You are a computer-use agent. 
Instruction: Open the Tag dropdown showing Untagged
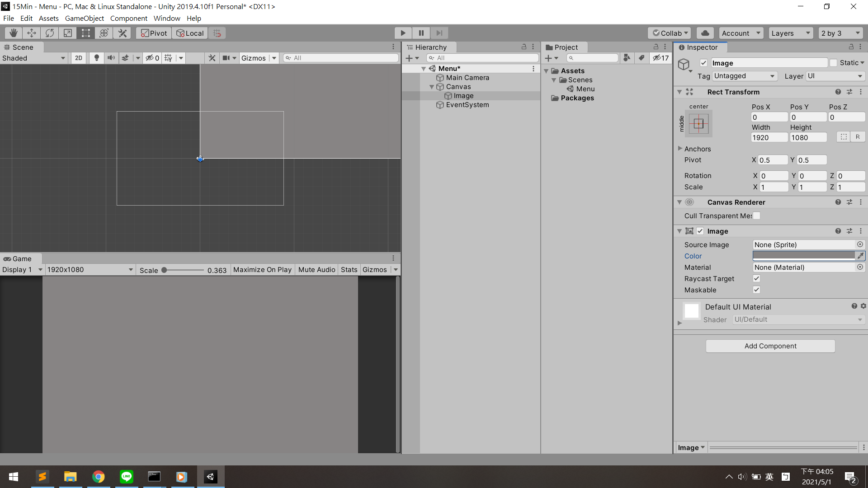744,76
